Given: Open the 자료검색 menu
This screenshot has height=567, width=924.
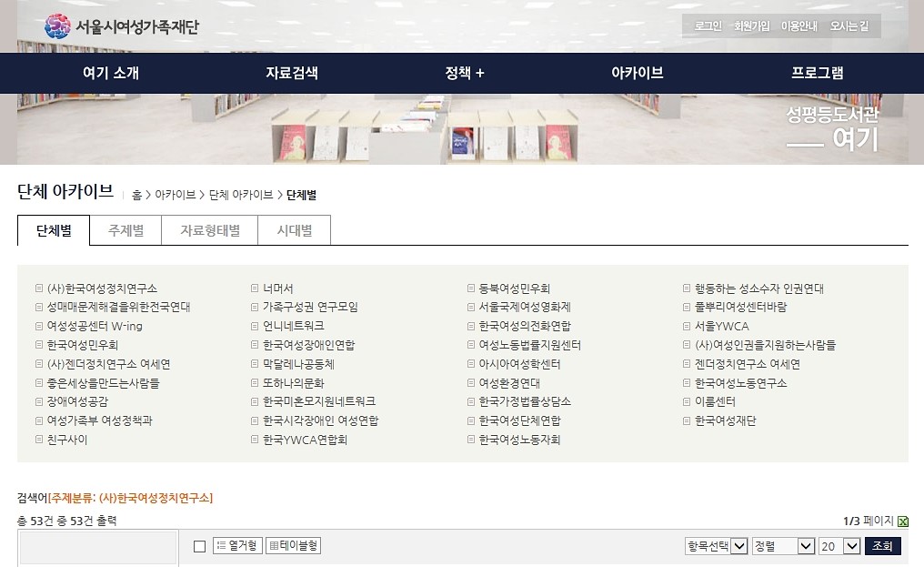Looking at the screenshot, I should [292, 73].
